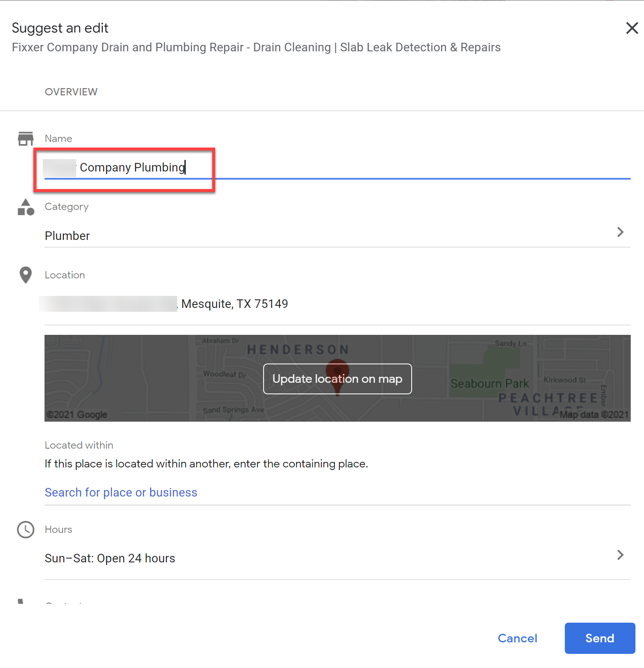Viewport: 644px width, 668px height.
Task: Open the Hours editor via its chevron
Action: click(x=620, y=555)
